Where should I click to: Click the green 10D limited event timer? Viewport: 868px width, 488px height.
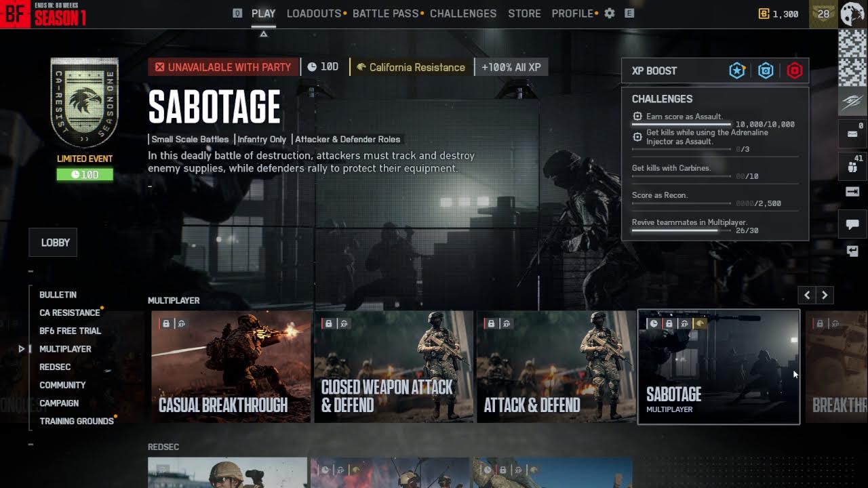85,175
